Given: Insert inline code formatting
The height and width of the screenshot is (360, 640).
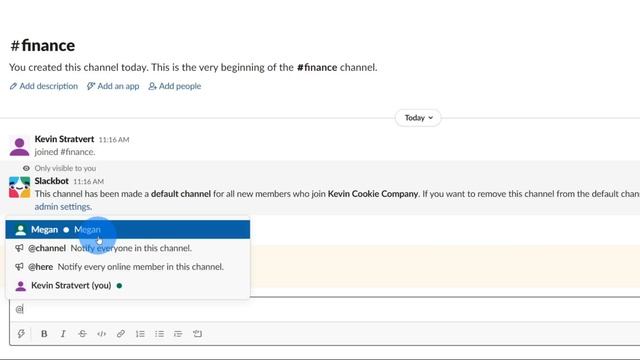Looking at the screenshot, I should click(102, 334).
